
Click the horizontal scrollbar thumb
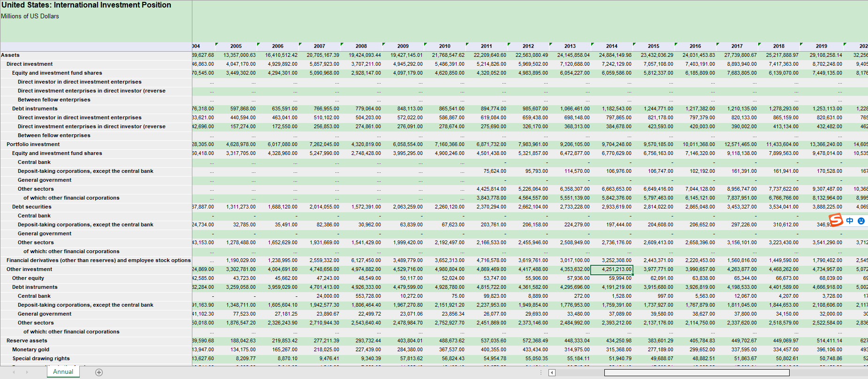point(697,373)
